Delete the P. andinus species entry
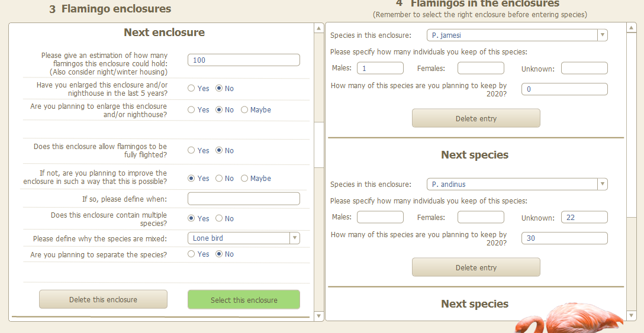The image size is (644, 333). tap(476, 267)
